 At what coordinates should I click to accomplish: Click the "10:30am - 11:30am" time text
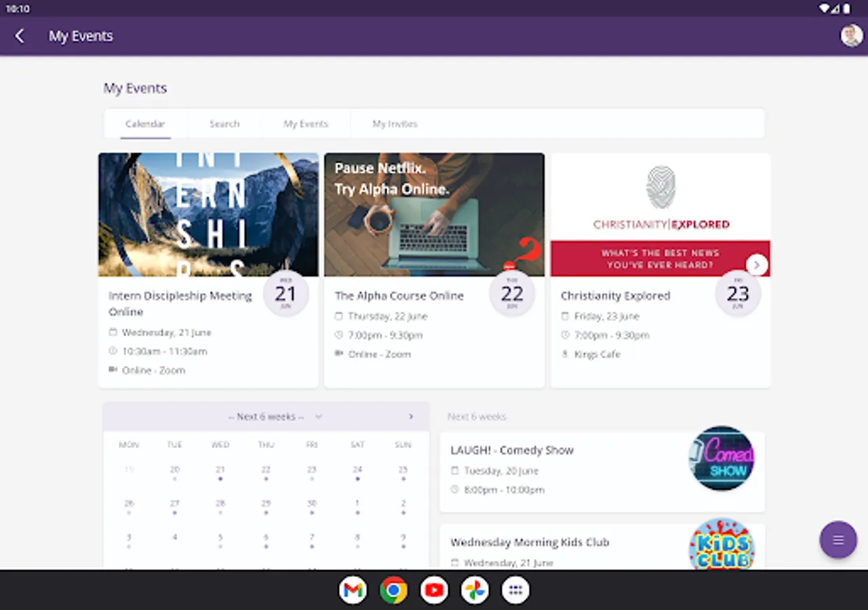pyautogui.click(x=165, y=351)
